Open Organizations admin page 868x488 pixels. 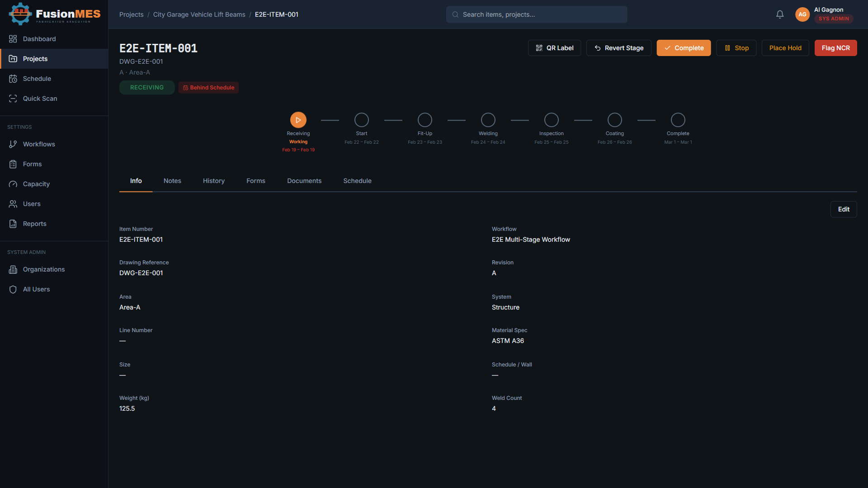pyautogui.click(x=44, y=269)
